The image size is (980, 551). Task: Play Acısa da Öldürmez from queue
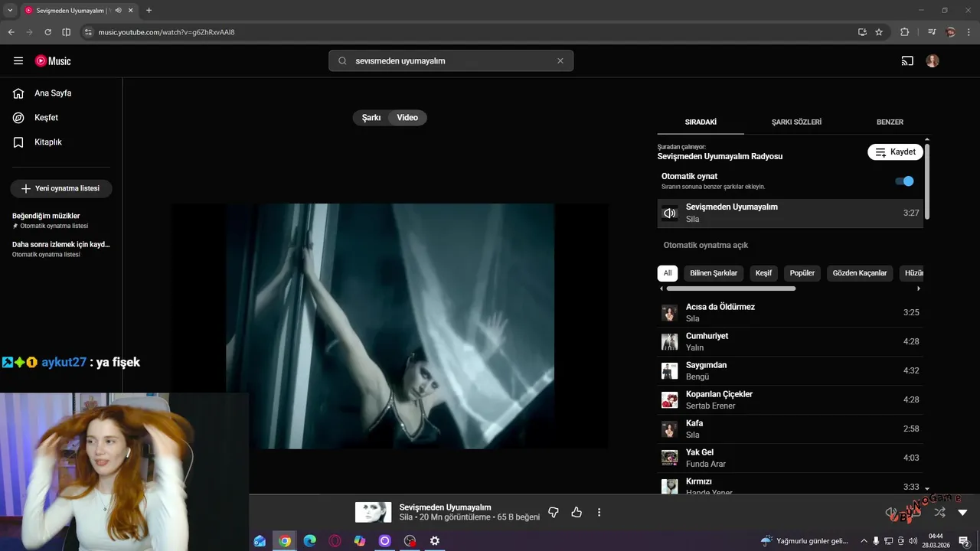click(790, 313)
